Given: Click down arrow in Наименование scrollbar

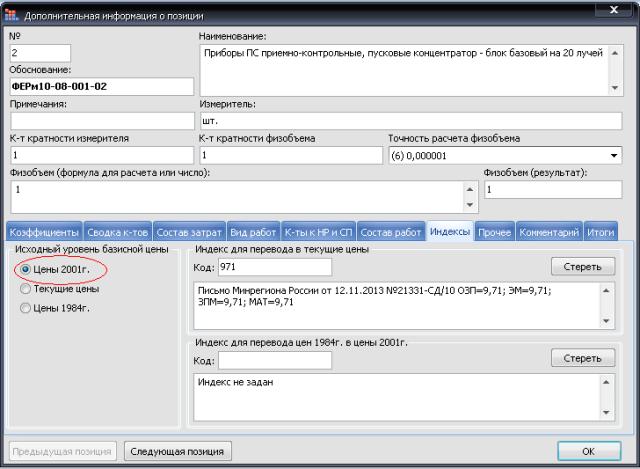Looking at the screenshot, I should click(x=615, y=88).
